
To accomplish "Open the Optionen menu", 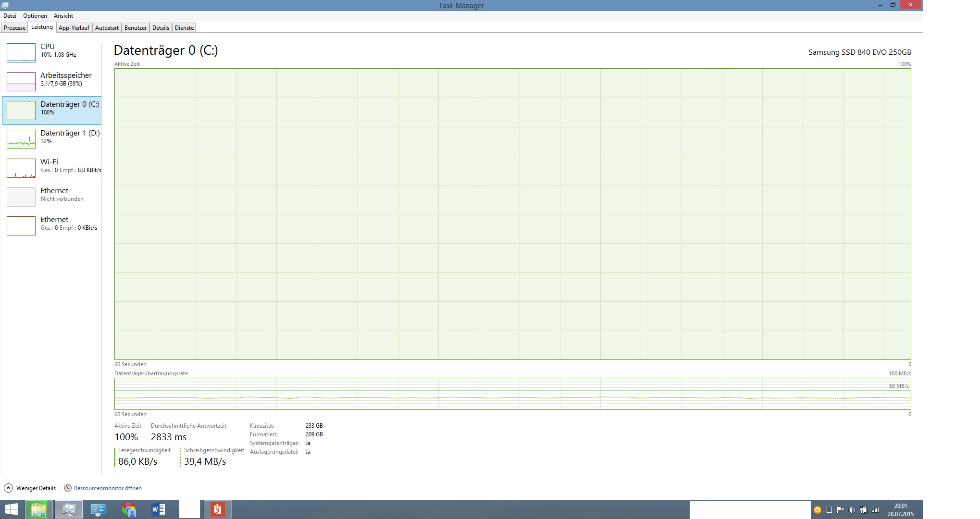I will click(35, 16).
